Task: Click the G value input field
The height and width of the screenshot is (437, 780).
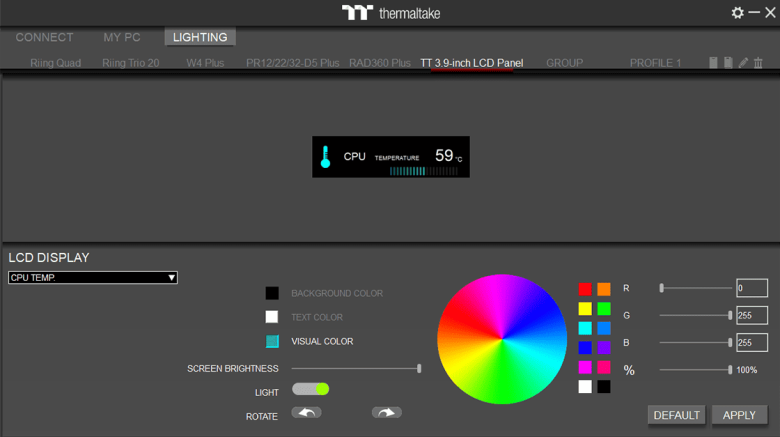Action: pyautogui.click(x=752, y=315)
